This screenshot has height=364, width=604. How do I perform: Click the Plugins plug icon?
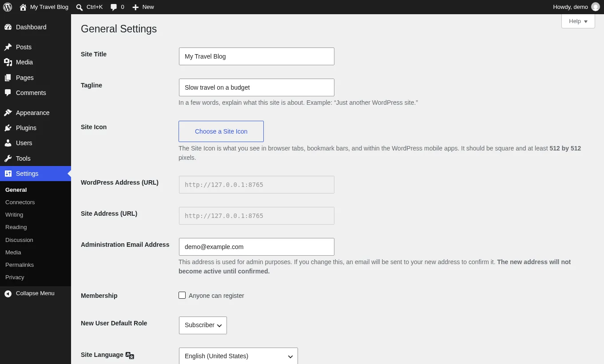(8, 128)
